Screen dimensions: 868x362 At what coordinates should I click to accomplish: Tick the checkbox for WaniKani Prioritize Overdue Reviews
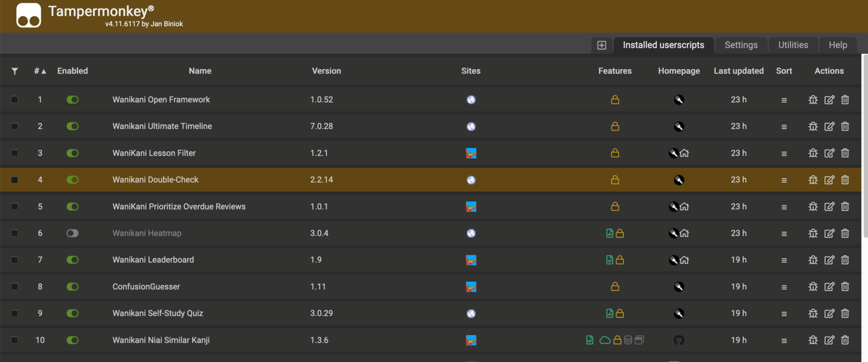click(15, 207)
